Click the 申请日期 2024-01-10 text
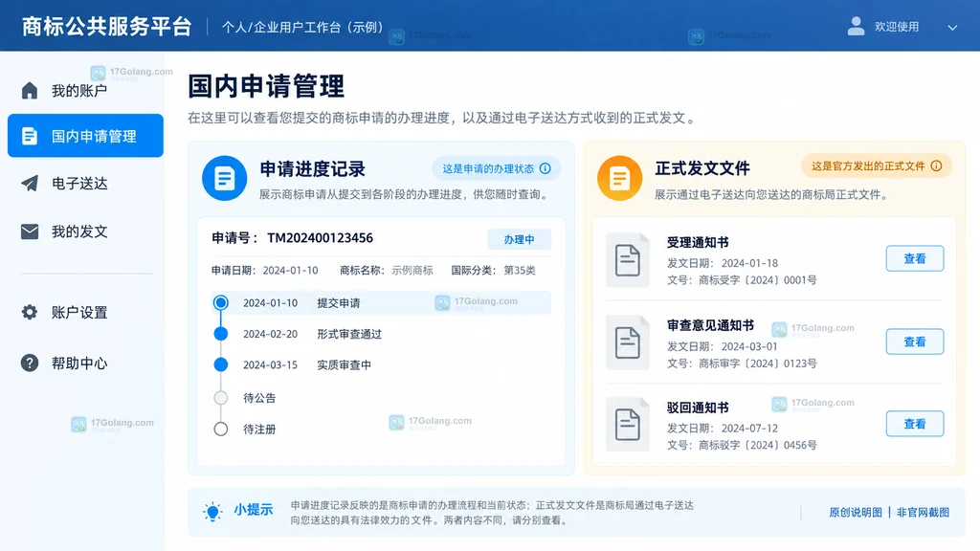 (265, 271)
